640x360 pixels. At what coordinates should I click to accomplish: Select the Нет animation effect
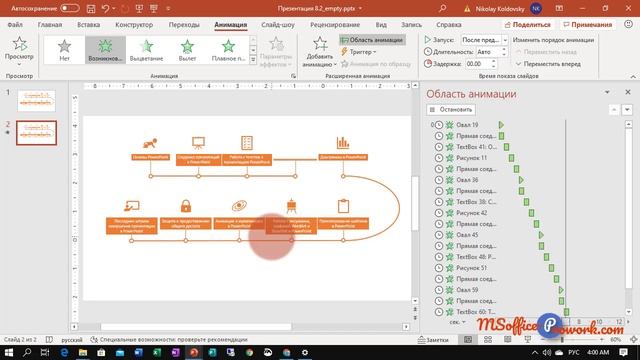click(64, 50)
